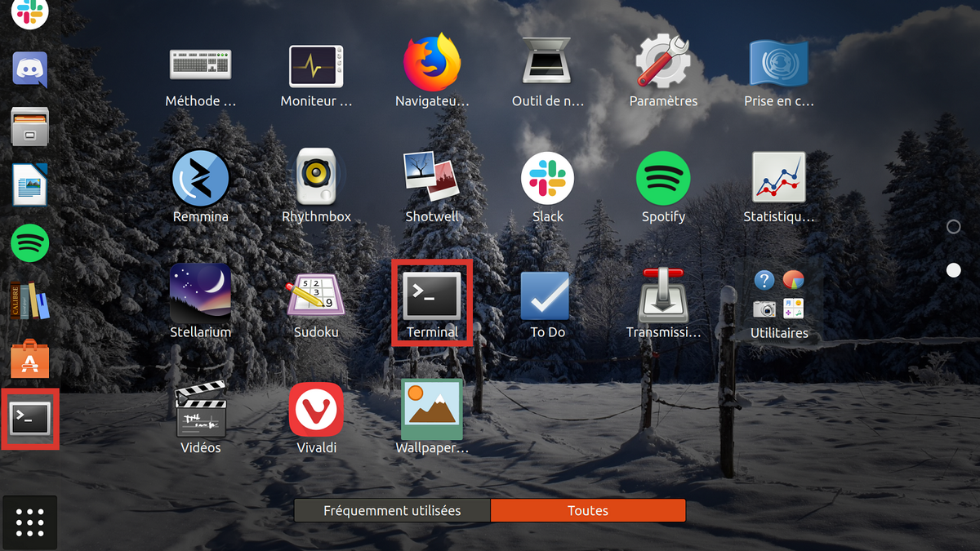The width and height of the screenshot is (980, 551).
Task: Click the Spotify icon in the dock
Action: coord(30,243)
